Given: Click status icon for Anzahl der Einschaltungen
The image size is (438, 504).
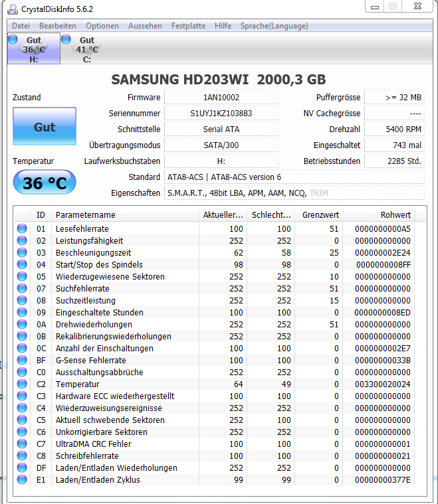Looking at the screenshot, I should coord(22,348).
